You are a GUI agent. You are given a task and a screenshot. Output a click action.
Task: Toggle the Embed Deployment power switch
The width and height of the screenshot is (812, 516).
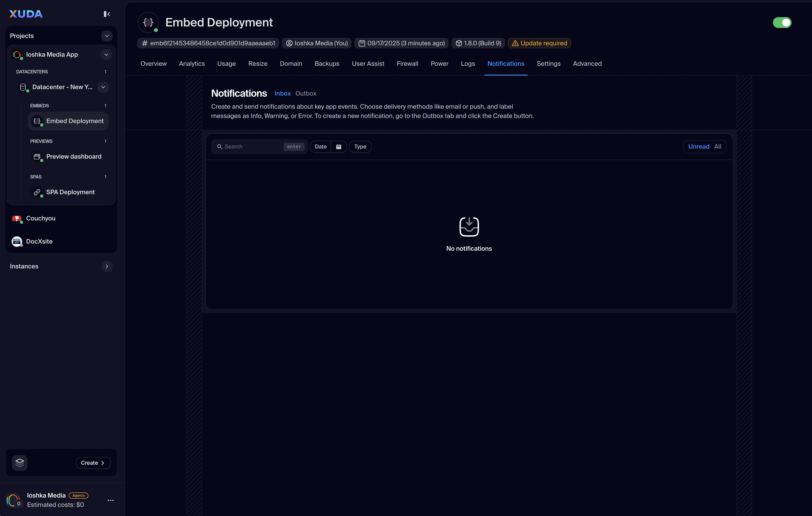click(782, 23)
